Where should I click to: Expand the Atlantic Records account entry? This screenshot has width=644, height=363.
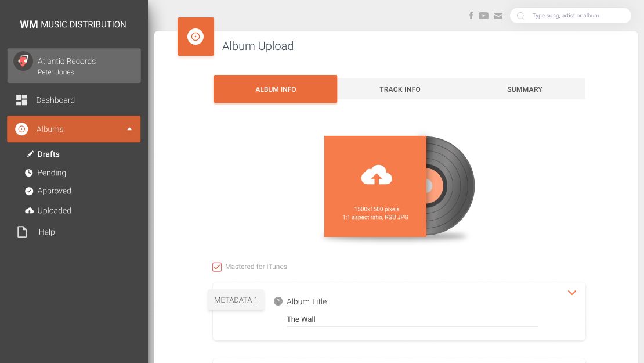click(74, 66)
